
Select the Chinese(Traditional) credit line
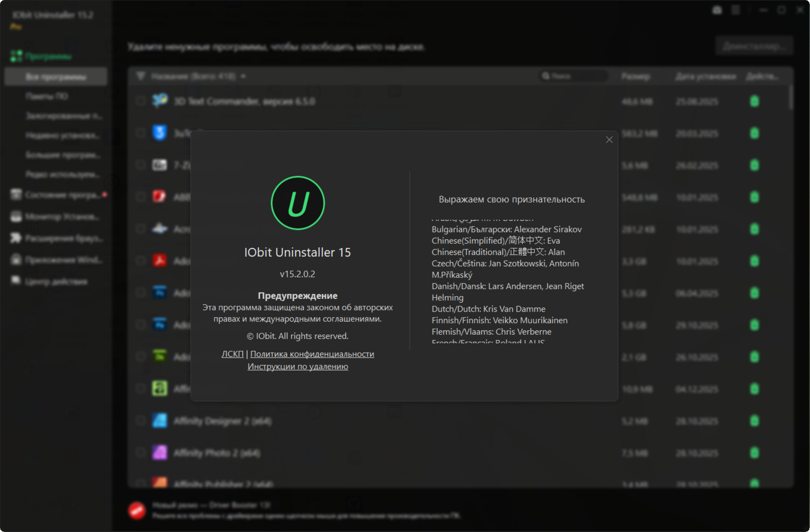point(498,252)
